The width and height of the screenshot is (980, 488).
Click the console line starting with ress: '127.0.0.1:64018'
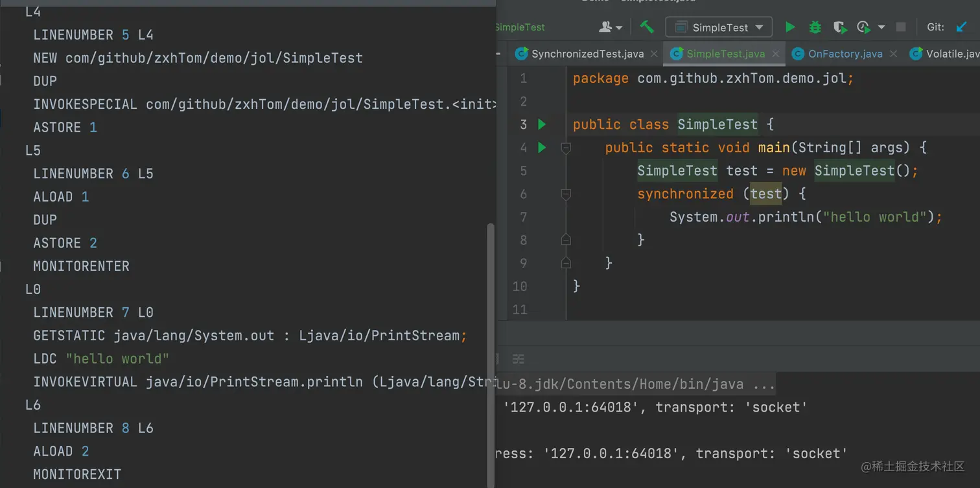pyautogui.click(x=671, y=454)
